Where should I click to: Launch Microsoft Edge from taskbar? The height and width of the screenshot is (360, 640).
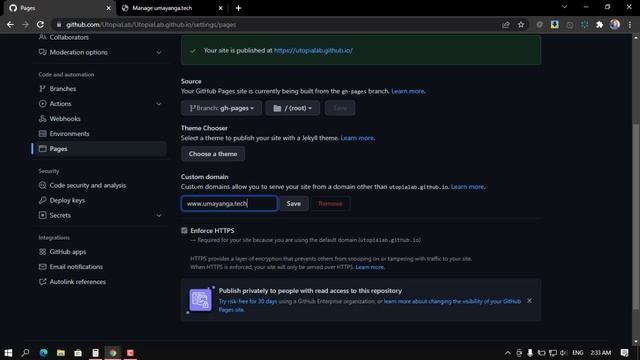click(x=43, y=353)
